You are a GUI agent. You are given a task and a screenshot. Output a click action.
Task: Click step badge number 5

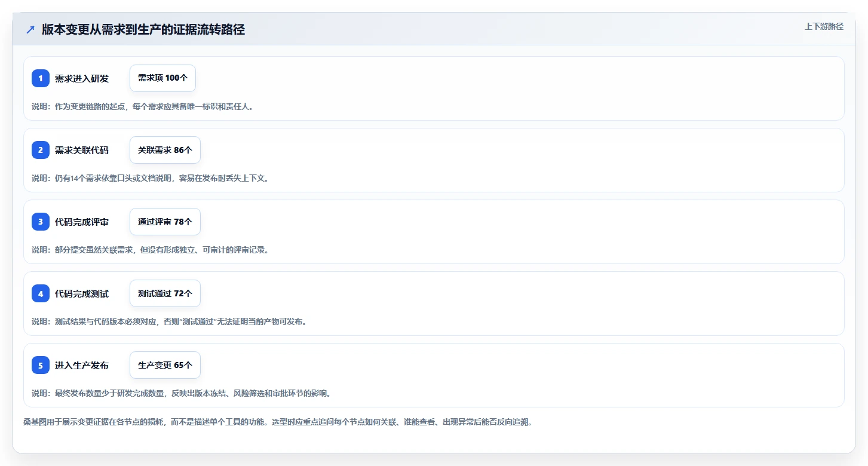click(41, 365)
